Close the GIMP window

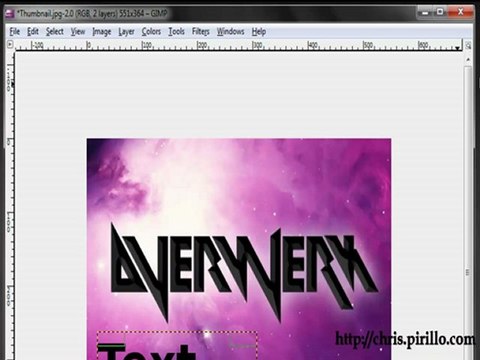click(x=461, y=13)
